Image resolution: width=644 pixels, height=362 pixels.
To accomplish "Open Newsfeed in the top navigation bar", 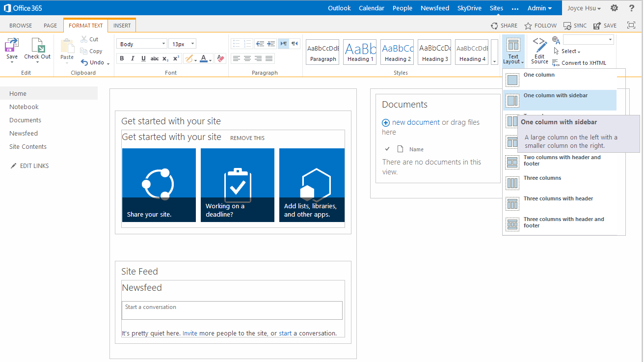I will [x=435, y=8].
